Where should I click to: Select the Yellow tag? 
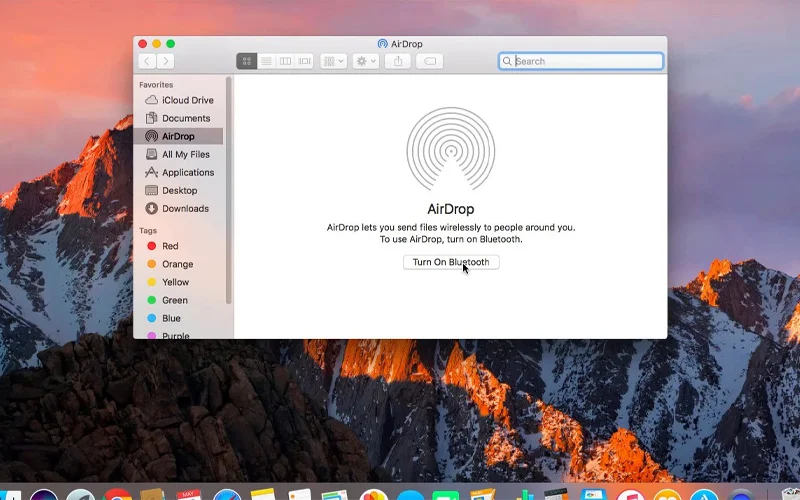[179, 282]
